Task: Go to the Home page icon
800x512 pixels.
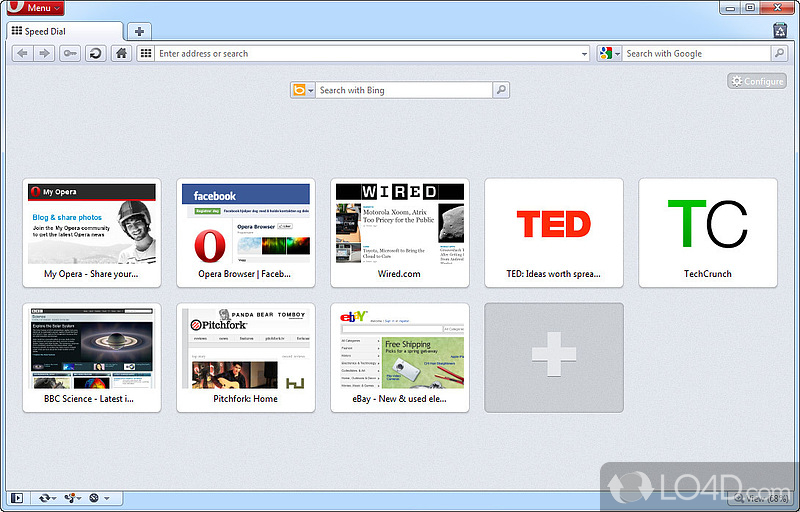Action: 121,54
